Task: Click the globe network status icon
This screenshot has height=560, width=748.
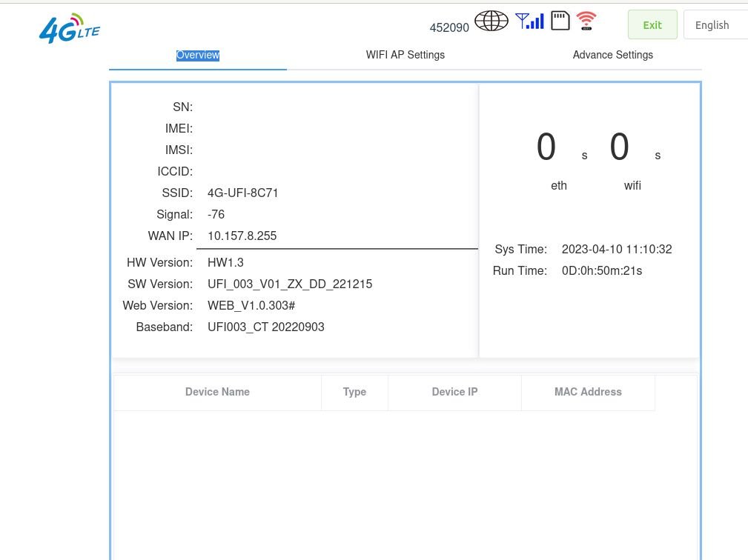Action: pos(491,21)
